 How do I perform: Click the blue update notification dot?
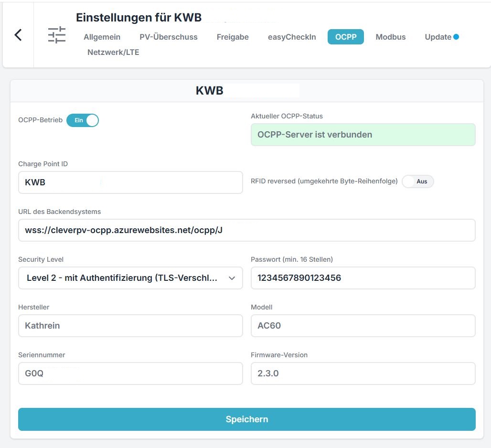pyautogui.click(x=456, y=37)
